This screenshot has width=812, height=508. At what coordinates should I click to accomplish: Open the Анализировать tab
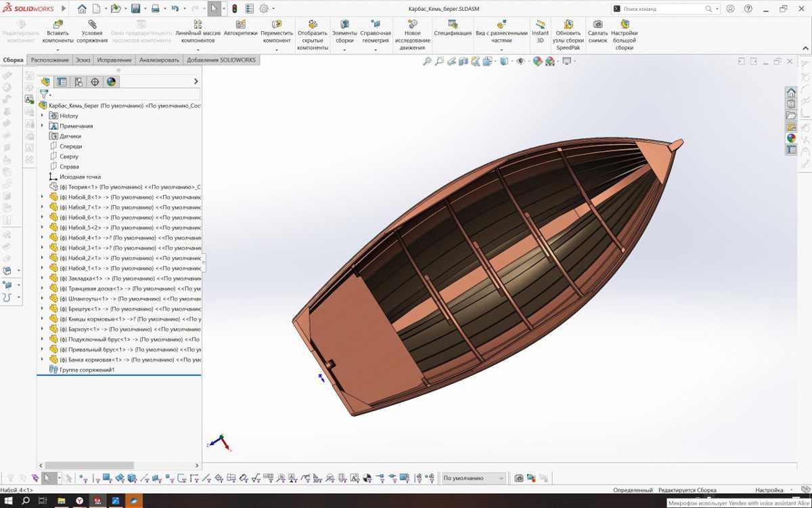[x=159, y=60]
